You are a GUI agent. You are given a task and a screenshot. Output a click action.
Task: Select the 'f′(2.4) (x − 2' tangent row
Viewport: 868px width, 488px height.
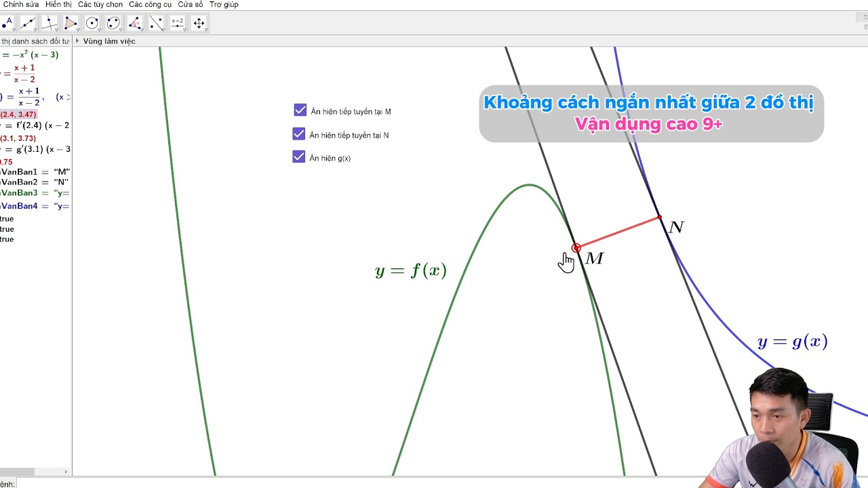point(35,125)
